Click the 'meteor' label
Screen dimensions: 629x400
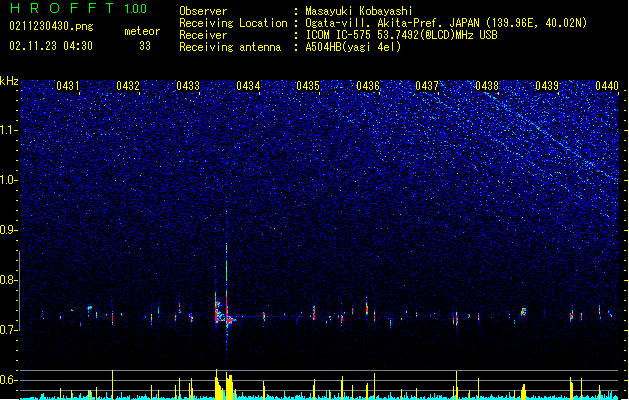(142, 31)
